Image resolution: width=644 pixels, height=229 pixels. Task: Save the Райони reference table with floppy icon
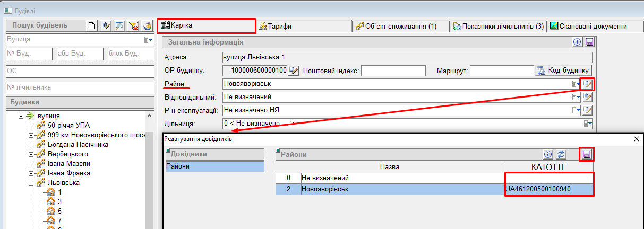tap(587, 154)
